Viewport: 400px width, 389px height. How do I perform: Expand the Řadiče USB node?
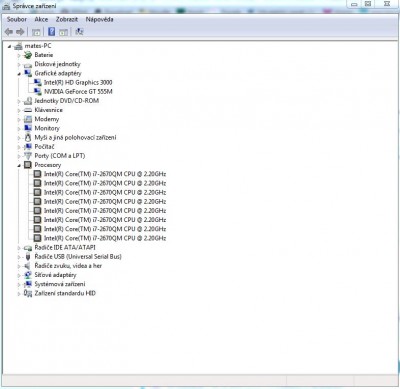point(19,257)
